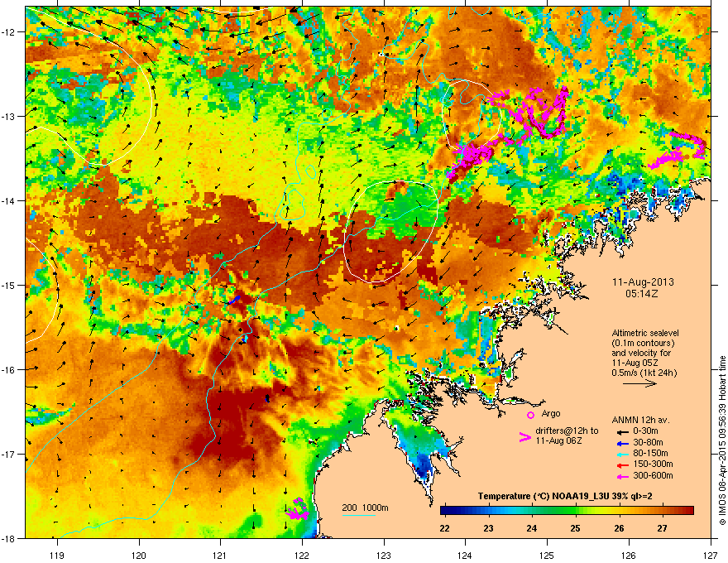
Task: Click the longitude axis label 122
Action: click(302, 555)
